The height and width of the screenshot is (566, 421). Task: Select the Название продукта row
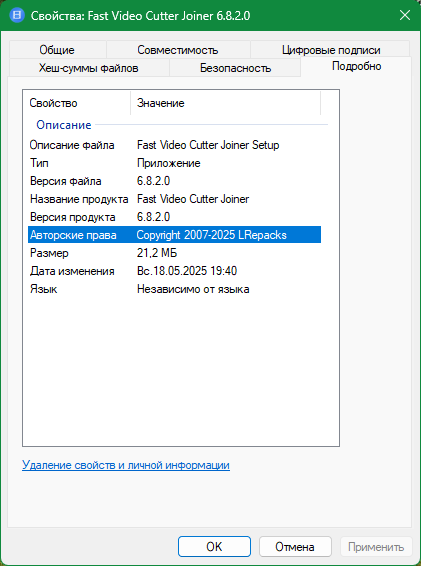[174, 199]
